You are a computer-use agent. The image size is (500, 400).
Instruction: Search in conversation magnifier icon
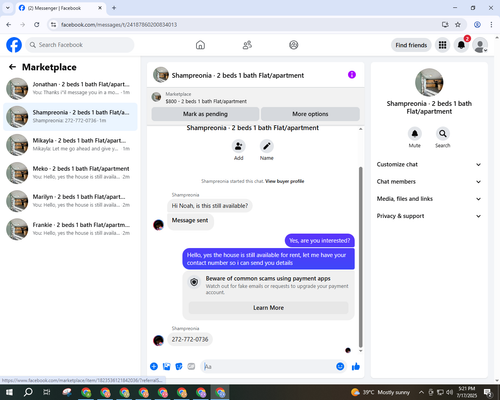[443, 134]
